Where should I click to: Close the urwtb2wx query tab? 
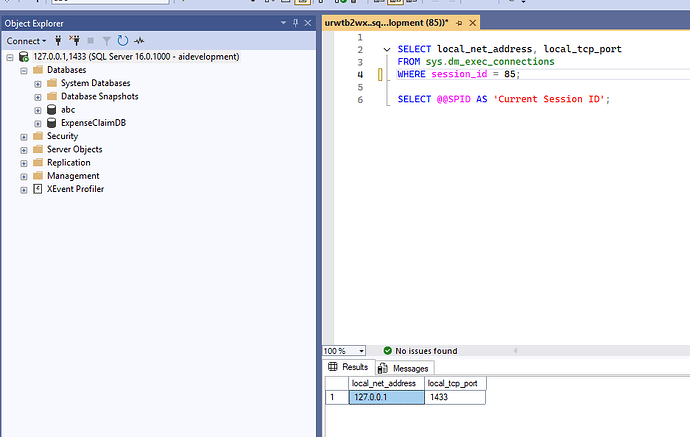click(x=472, y=22)
